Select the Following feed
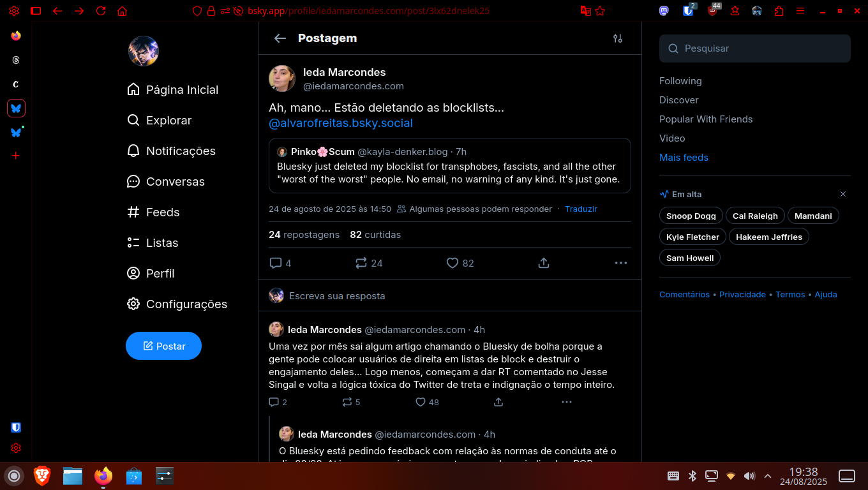Screen dimensions: 868x490 [680, 81]
